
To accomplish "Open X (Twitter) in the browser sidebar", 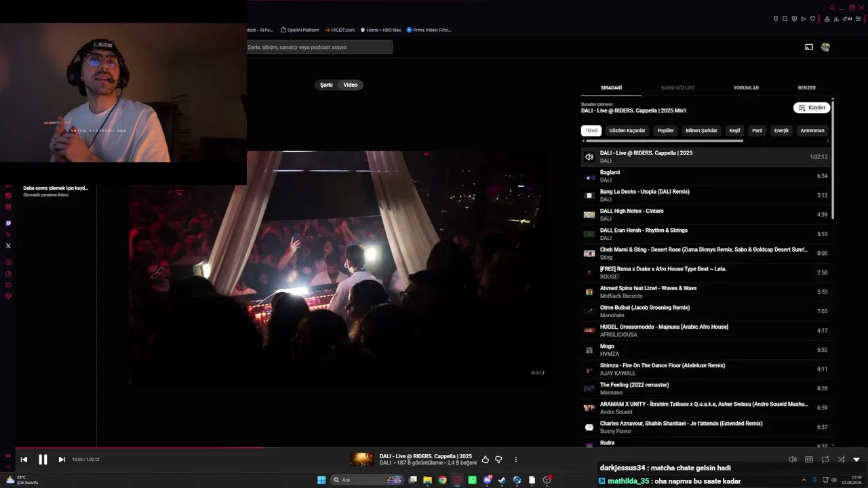I will 8,246.
